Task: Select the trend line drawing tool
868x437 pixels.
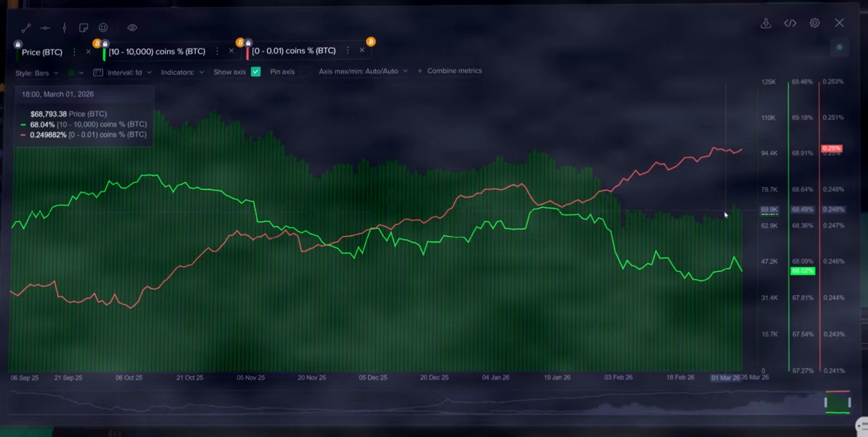Action: click(26, 28)
